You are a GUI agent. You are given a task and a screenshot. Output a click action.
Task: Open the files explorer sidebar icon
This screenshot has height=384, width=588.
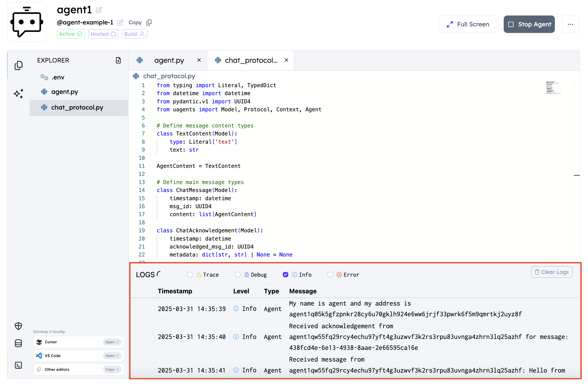pos(18,65)
